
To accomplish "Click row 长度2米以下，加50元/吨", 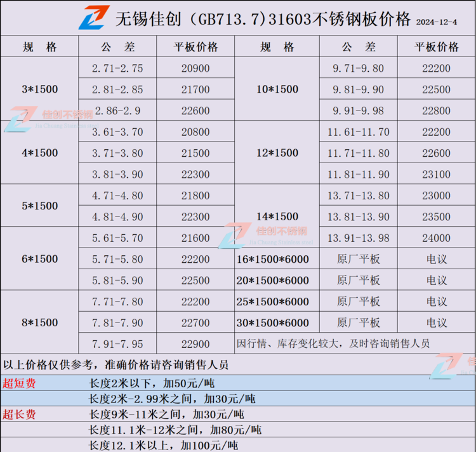I will (x=238, y=383).
